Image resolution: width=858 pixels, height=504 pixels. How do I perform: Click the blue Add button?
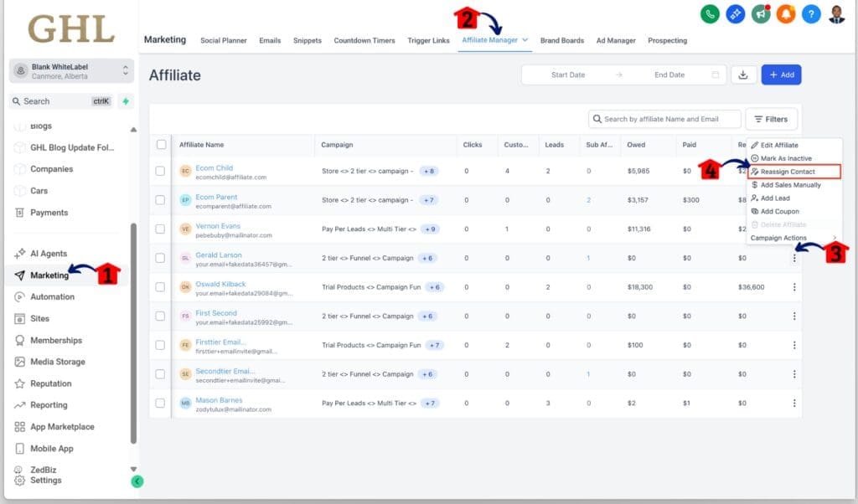pyautogui.click(x=781, y=75)
